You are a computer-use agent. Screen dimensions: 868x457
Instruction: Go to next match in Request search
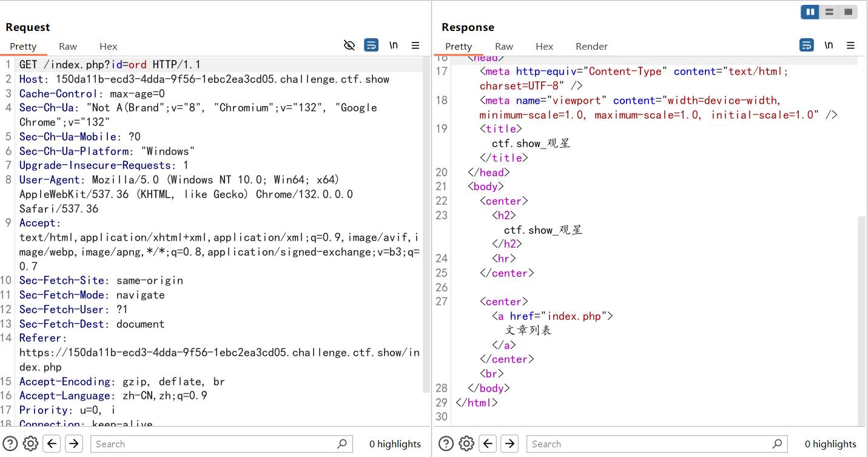(x=74, y=444)
